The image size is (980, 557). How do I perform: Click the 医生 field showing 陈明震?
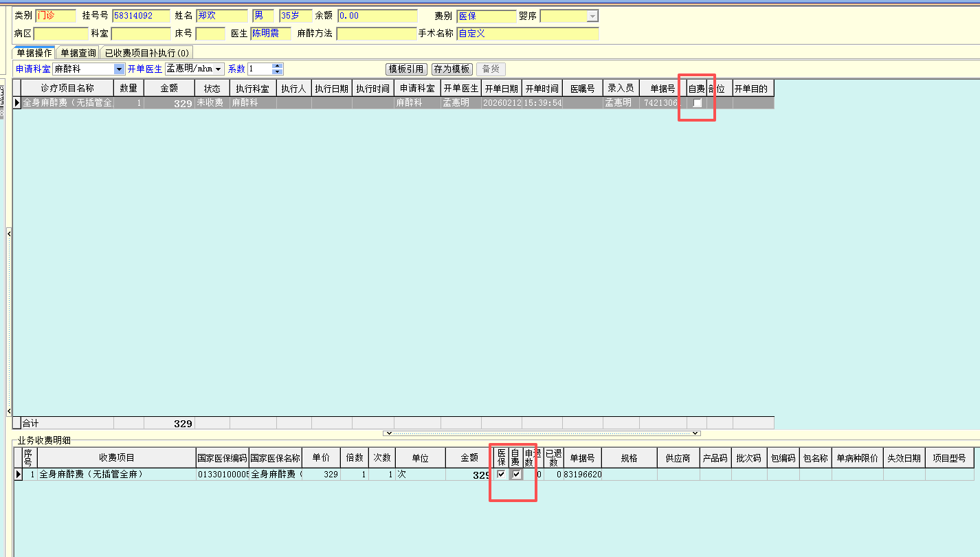click(271, 34)
